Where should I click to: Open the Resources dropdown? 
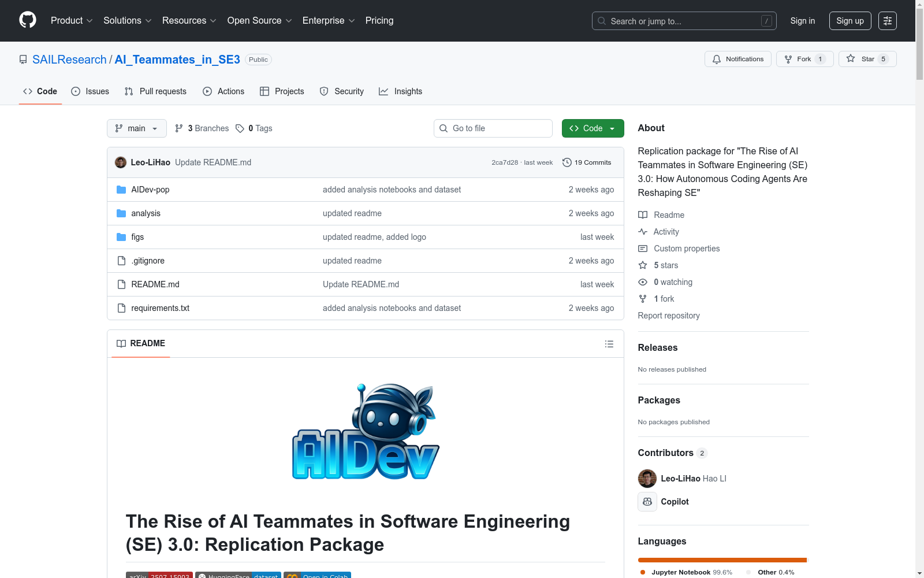point(189,21)
